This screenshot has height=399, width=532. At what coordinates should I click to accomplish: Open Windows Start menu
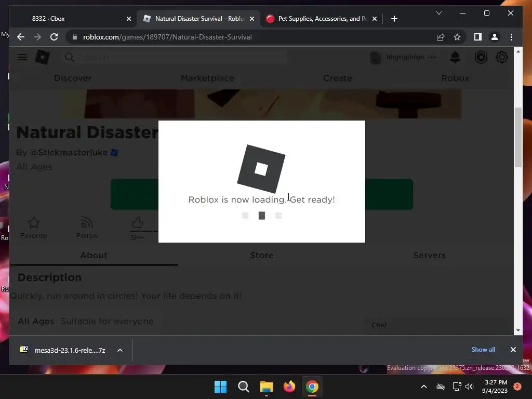(x=220, y=387)
